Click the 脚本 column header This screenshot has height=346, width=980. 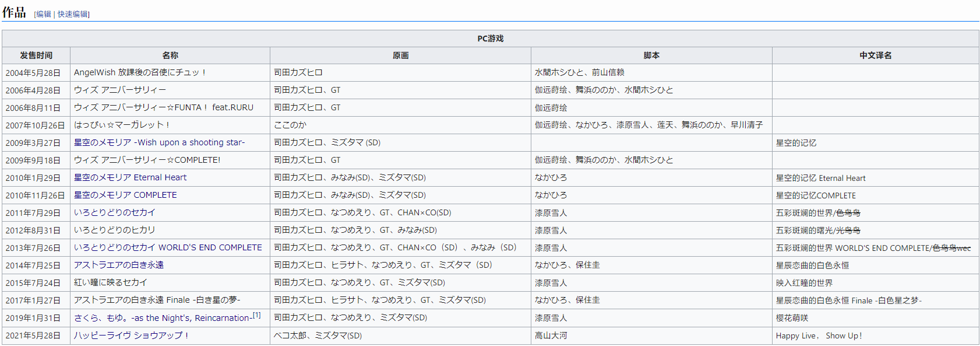click(651, 55)
